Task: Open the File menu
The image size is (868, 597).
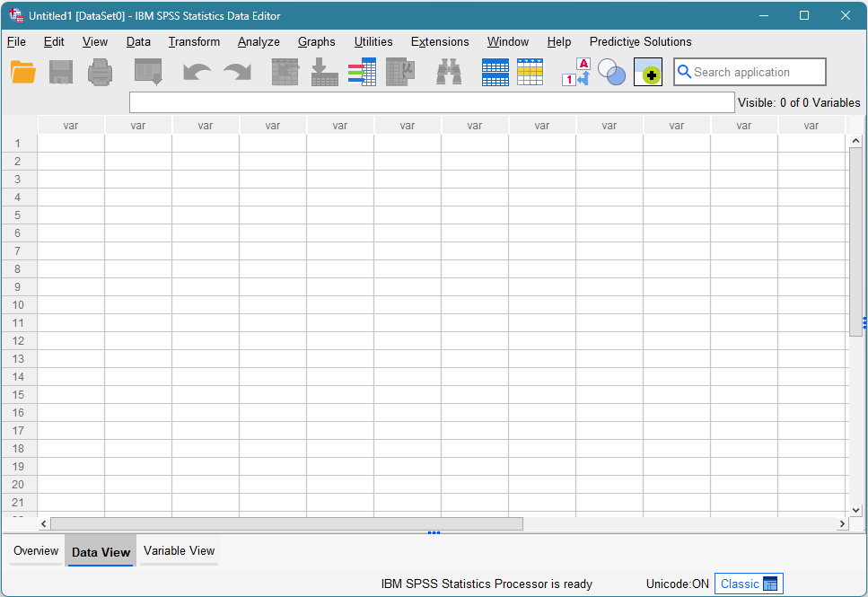Action: 16,41
